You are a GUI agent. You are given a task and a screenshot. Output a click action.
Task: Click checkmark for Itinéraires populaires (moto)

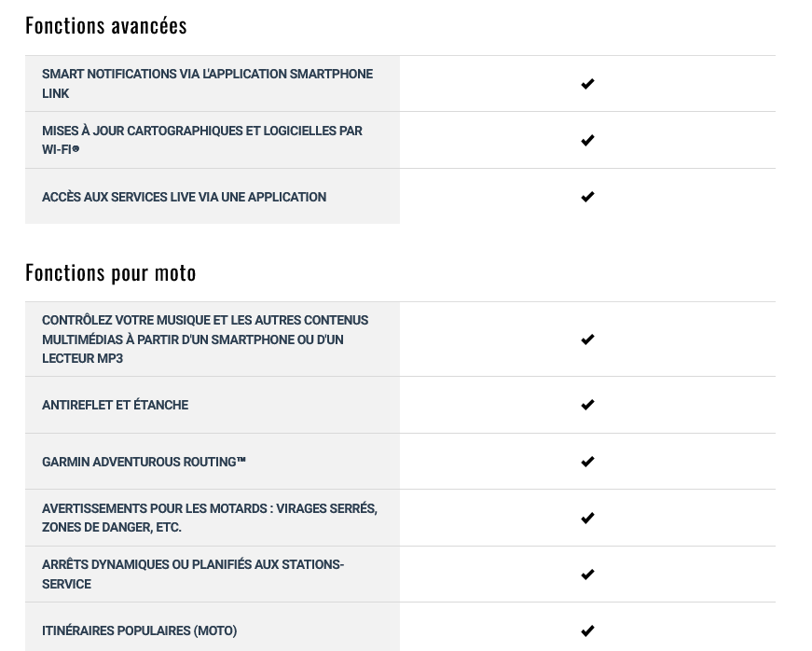point(587,630)
